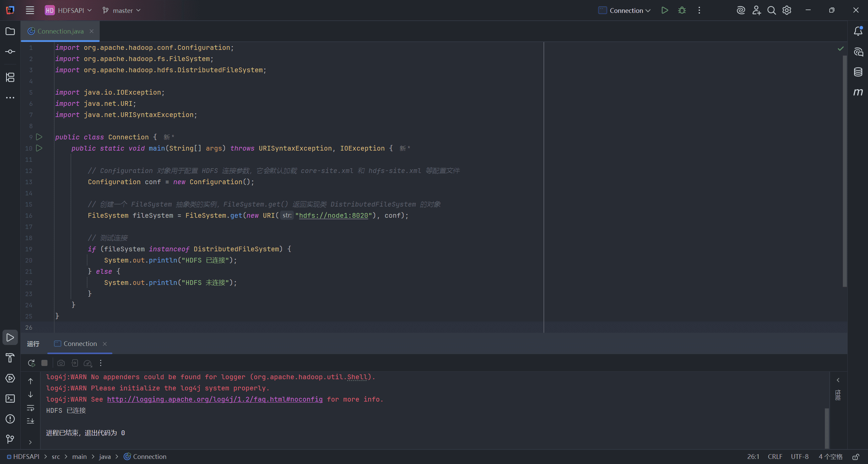Expand the HDFSAPI project dropdown
The image size is (868, 464).
[68, 11]
